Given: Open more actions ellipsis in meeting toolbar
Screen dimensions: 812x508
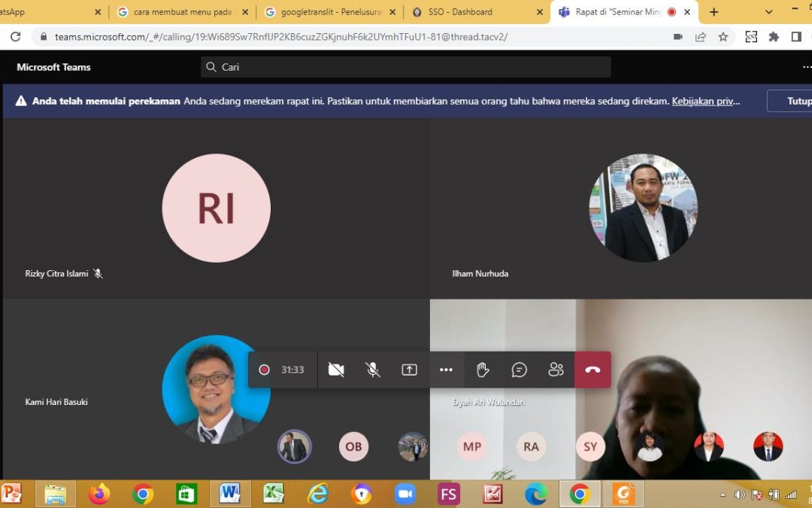Looking at the screenshot, I should click(x=446, y=370).
